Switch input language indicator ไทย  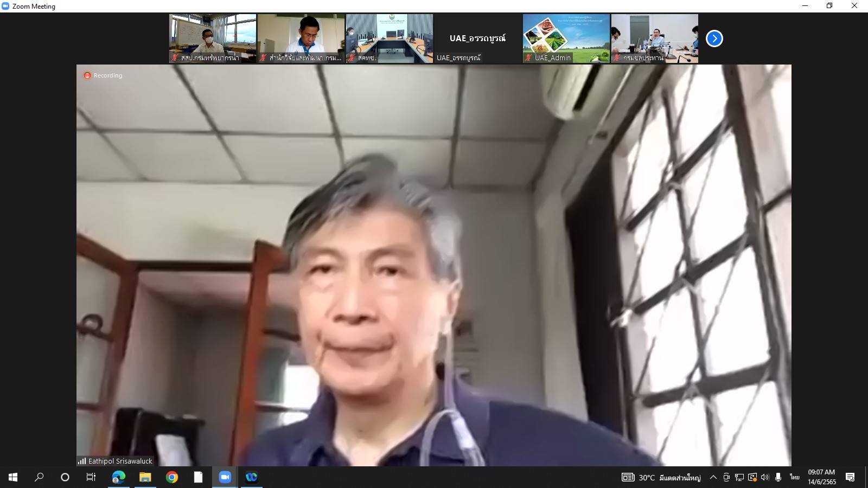point(795,477)
